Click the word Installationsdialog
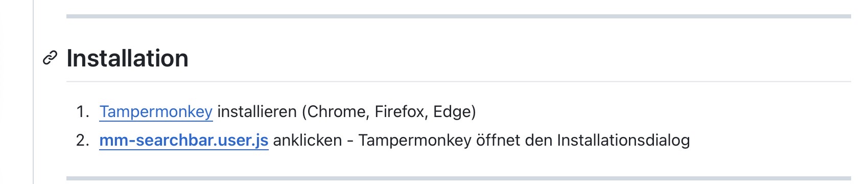 coord(623,140)
